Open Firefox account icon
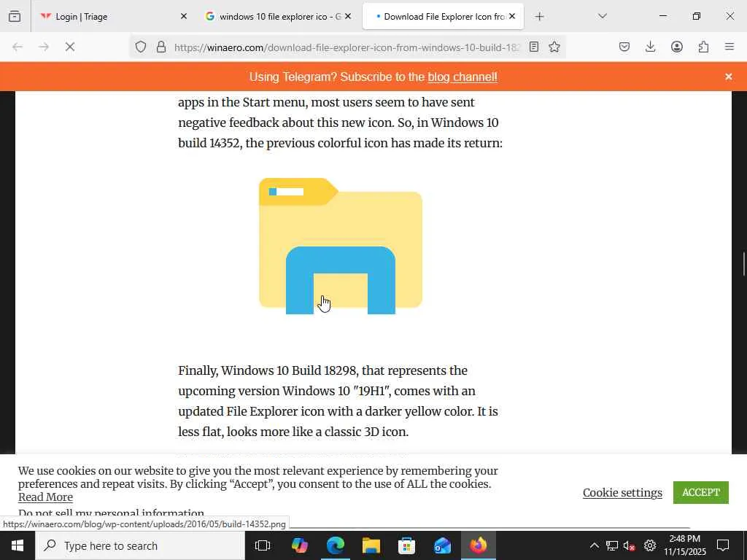 (677, 47)
